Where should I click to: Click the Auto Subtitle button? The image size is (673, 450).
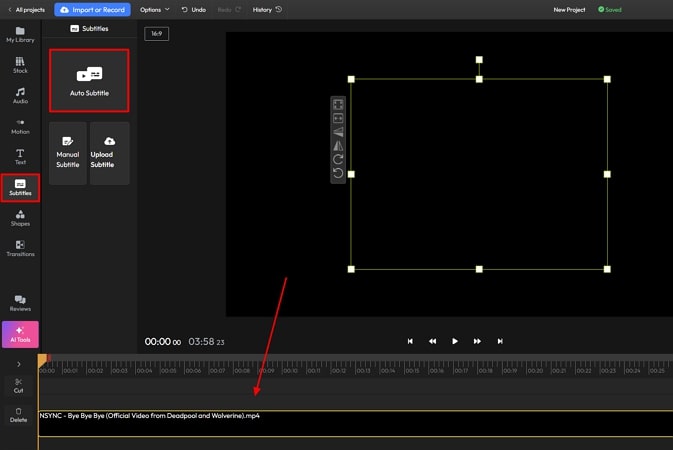[89, 80]
